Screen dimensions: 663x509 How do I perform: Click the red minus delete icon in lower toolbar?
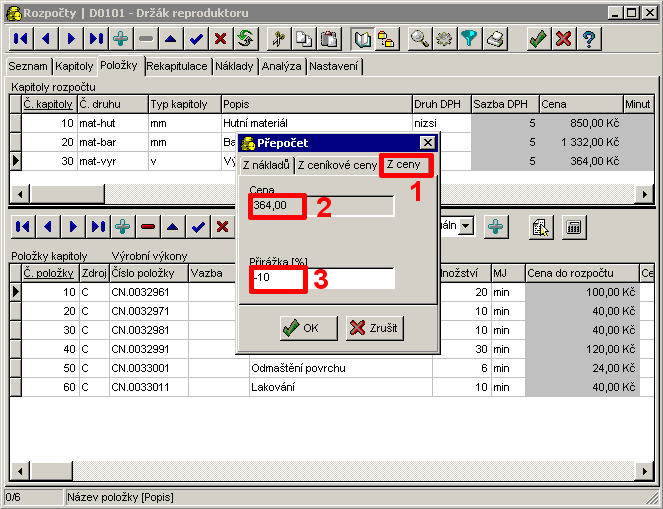coord(148,227)
